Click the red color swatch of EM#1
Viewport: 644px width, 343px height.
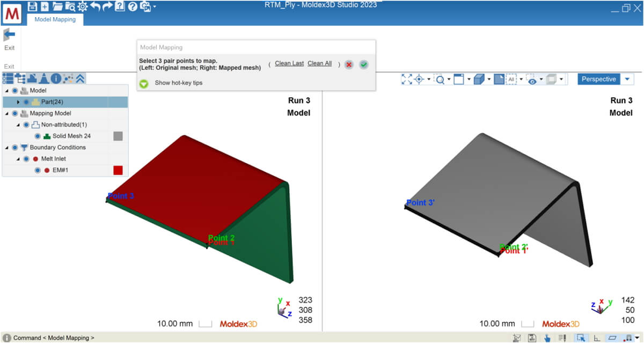pyautogui.click(x=118, y=170)
